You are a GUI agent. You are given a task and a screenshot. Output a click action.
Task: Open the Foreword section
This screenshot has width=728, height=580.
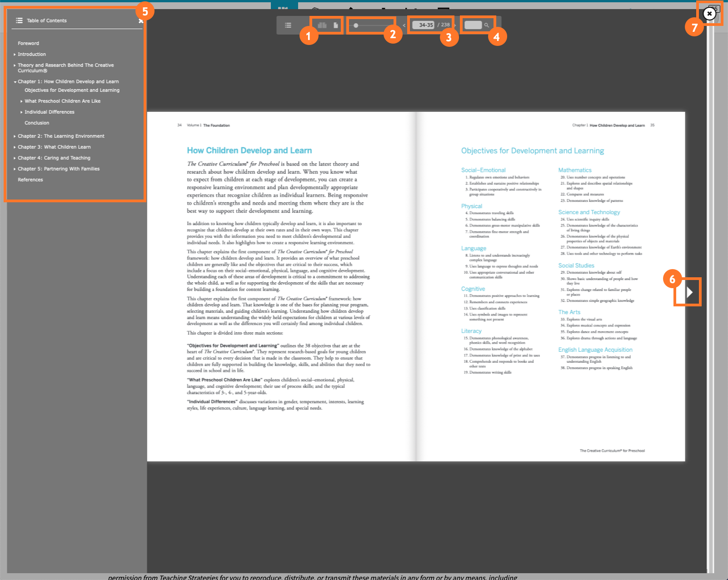point(28,43)
